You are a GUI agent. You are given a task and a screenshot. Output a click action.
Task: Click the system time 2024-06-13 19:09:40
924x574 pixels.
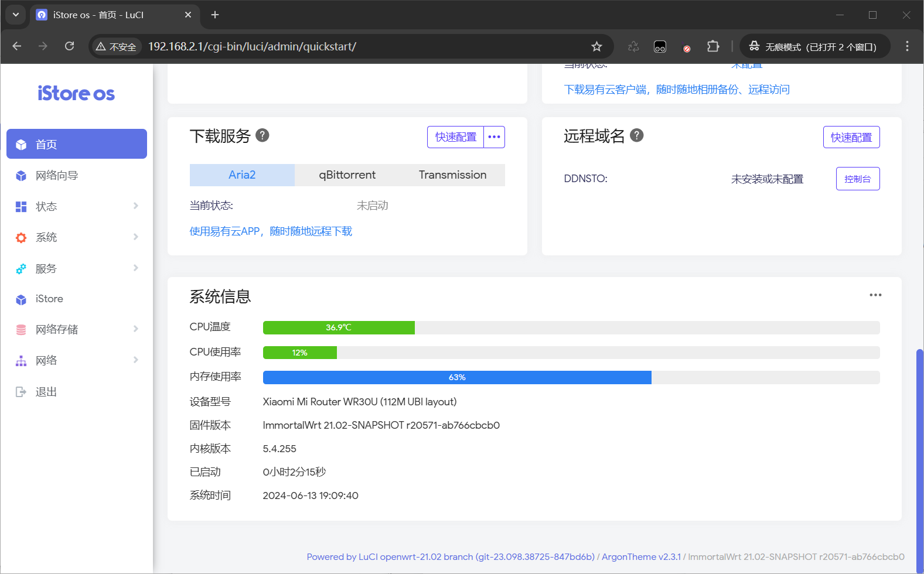pos(311,496)
